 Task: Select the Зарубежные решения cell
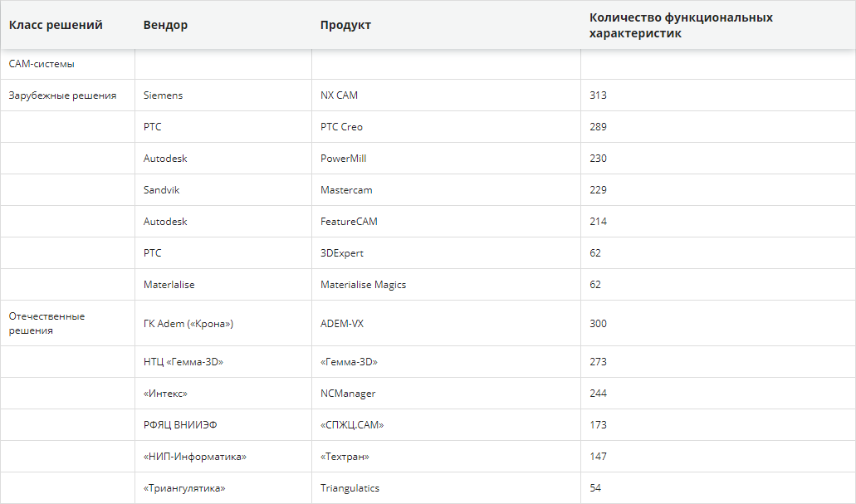pos(68,95)
